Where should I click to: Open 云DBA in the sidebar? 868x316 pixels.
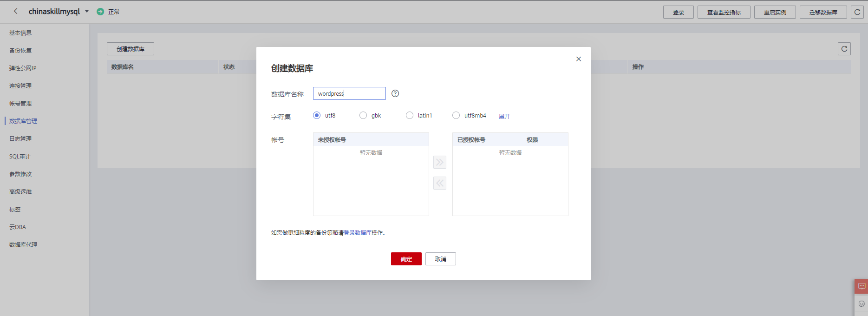18,227
